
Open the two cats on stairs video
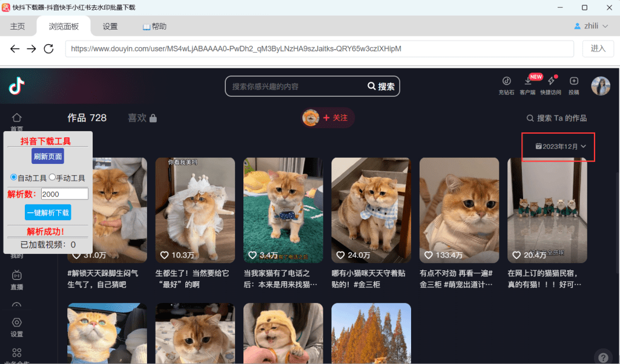click(x=371, y=210)
